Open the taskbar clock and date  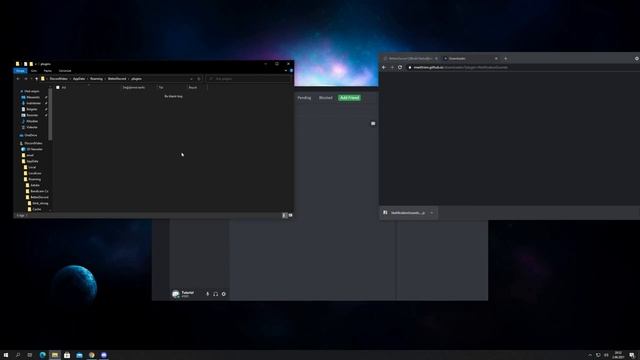click(x=618, y=355)
